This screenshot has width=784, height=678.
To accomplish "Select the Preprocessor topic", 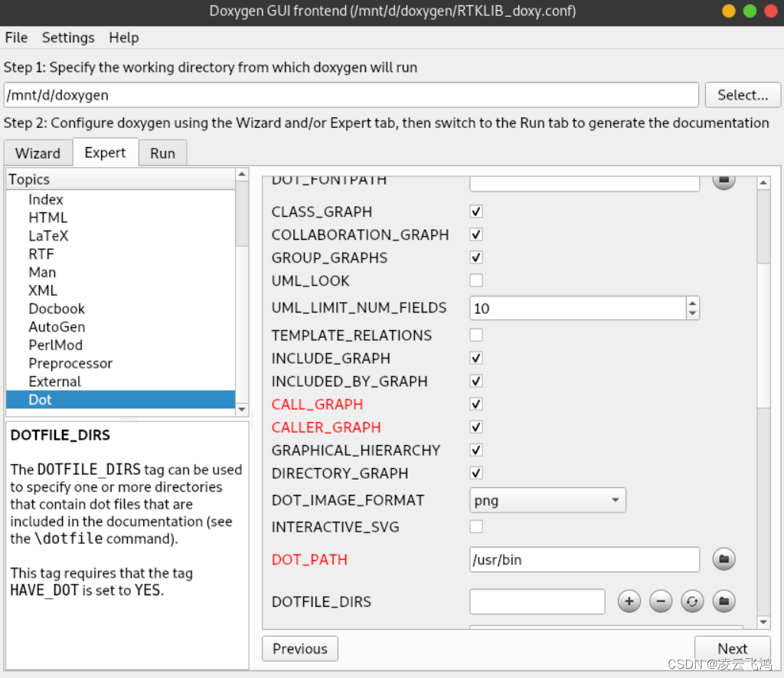I will tap(120, 363).
